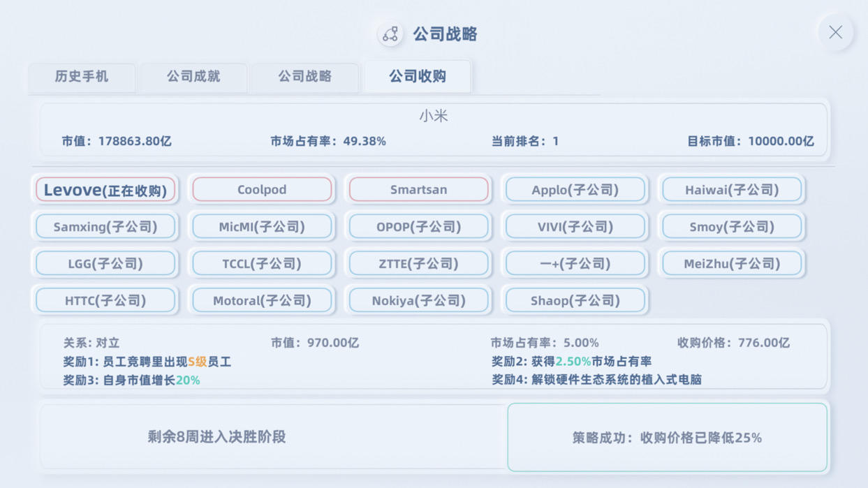The image size is (868, 488).
Task: Select the MeiZhu subsidiary button
Action: point(732,264)
